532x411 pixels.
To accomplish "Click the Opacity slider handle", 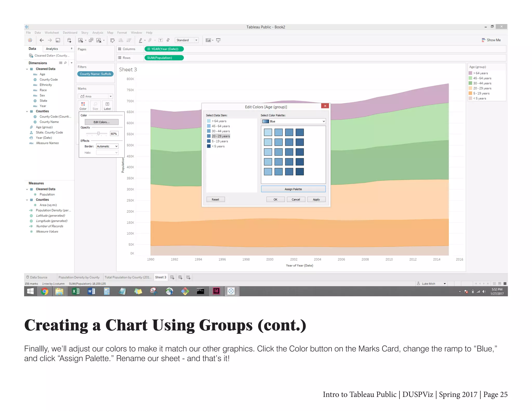I will (x=98, y=134).
